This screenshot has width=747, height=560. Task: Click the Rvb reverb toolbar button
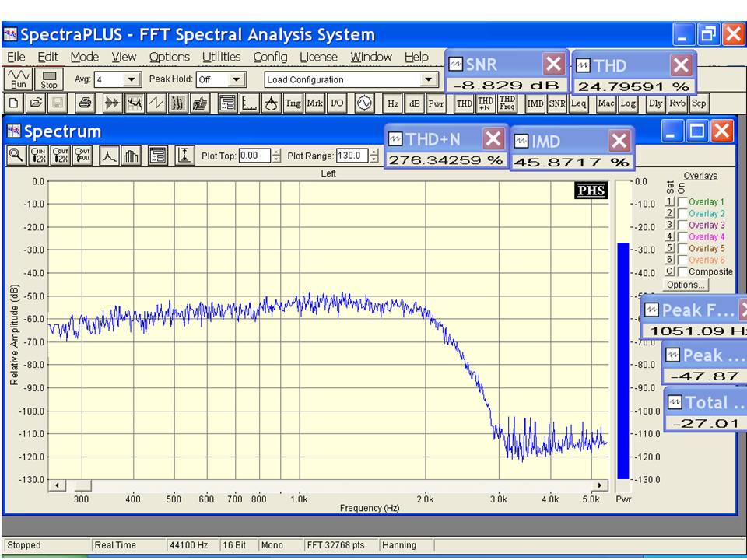(x=678, y=103)
